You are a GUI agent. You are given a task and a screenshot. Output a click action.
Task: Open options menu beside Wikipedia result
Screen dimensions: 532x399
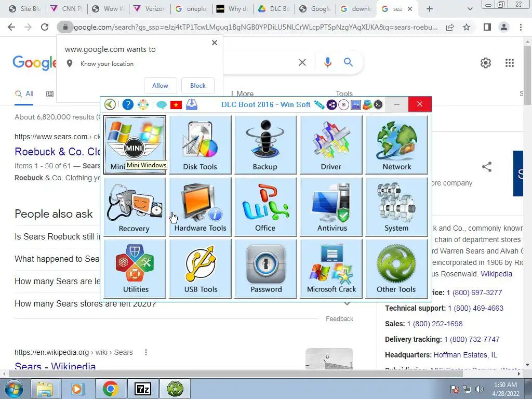[x=146, y=353]
